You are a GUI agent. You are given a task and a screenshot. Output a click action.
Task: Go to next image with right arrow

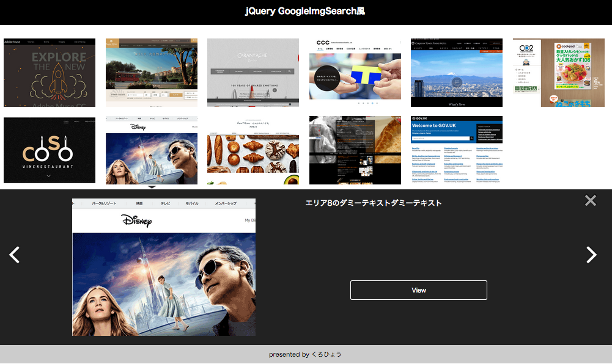tap(591, 255)
